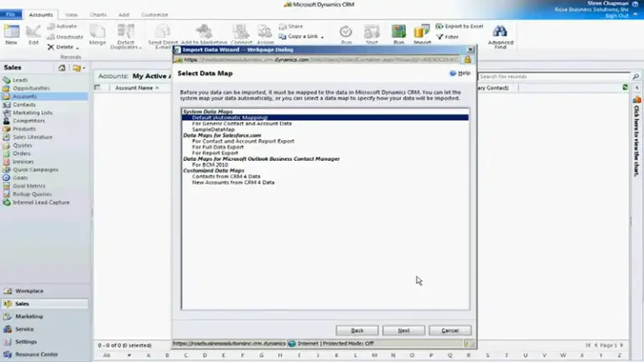Select Contacts from CRM 4 Data
Screen dimensions: 644x362
[226, 177]
